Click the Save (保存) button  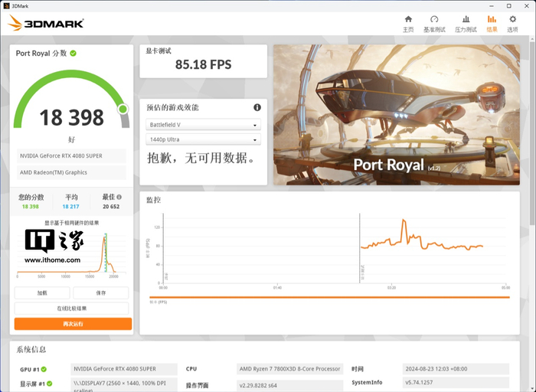point(101,293)
